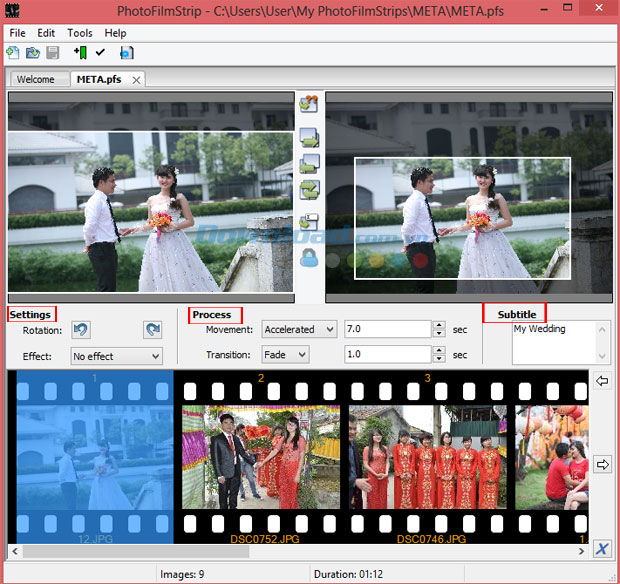
Task: Toggle the aspect lock icon between previews
Action: pos(310,257)
